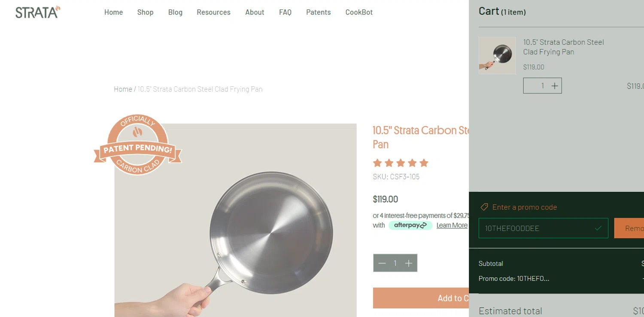Click the Patent Pending badge
This screenshot has width=644, height=317.
138,145
